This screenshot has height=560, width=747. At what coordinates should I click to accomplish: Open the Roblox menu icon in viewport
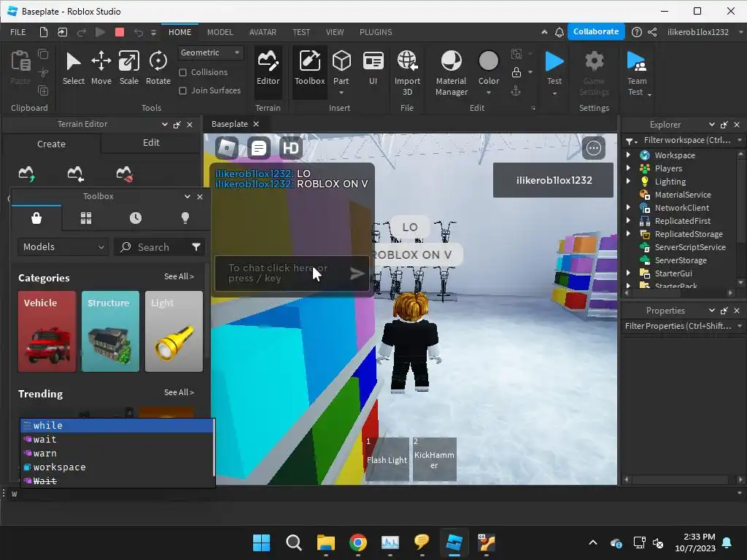coord(227,148)
